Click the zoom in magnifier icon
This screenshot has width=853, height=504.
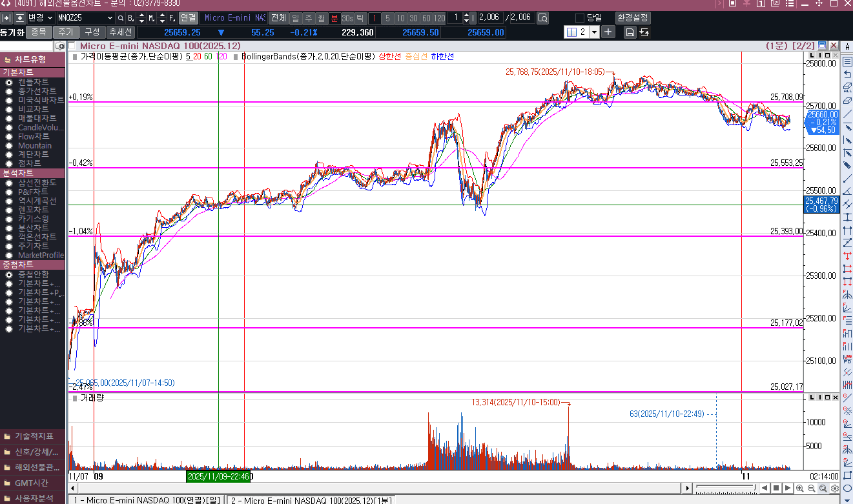click(x=800, y=489)
